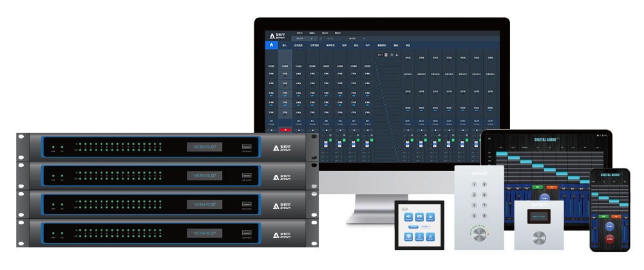
Task: Tap the equalizer sliders icon on touch panel
Action: (x=430, y=217)
